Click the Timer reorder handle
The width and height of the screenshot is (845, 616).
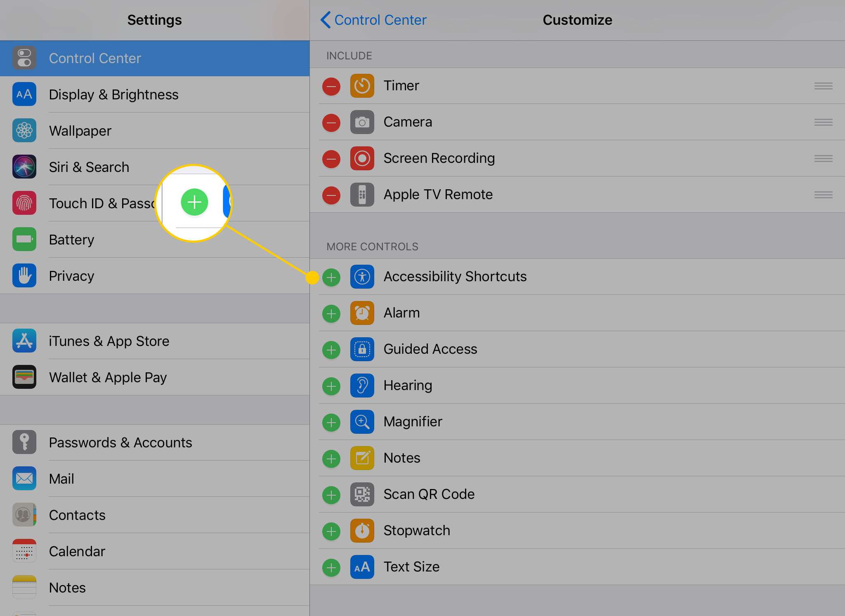click(x=823, y=86)
